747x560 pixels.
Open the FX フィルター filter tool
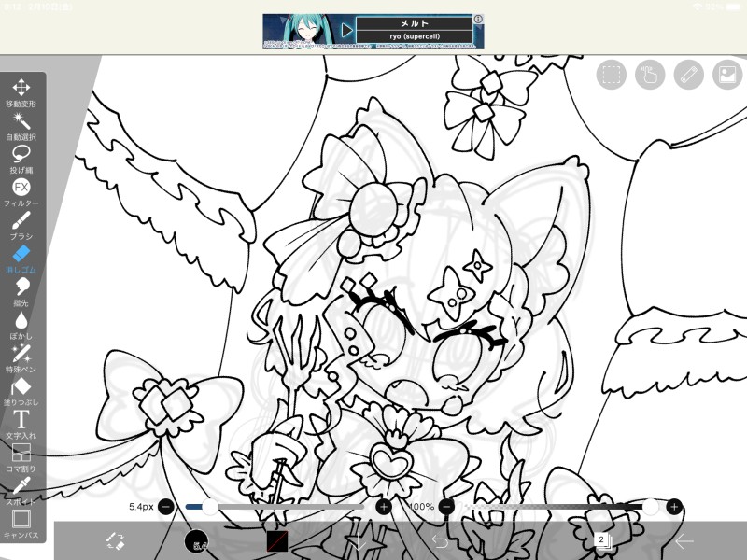point(21,192)
